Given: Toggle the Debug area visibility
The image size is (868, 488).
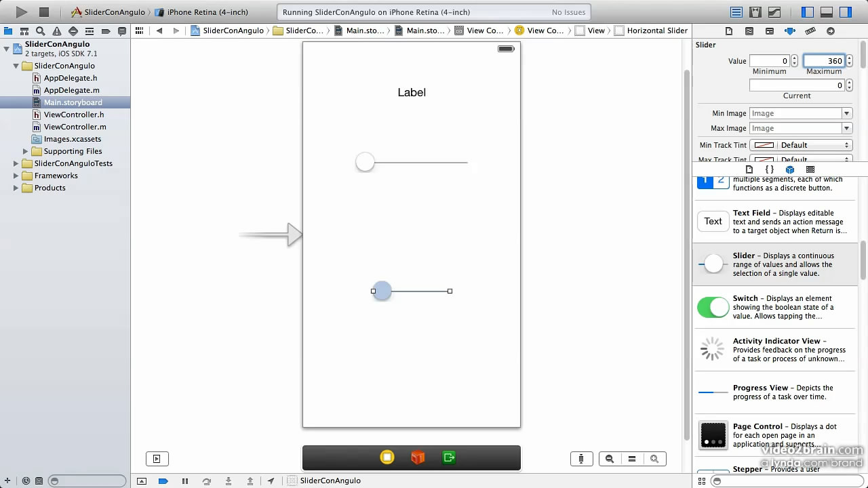Looking at the screenshot, I should tap(827, 12).
